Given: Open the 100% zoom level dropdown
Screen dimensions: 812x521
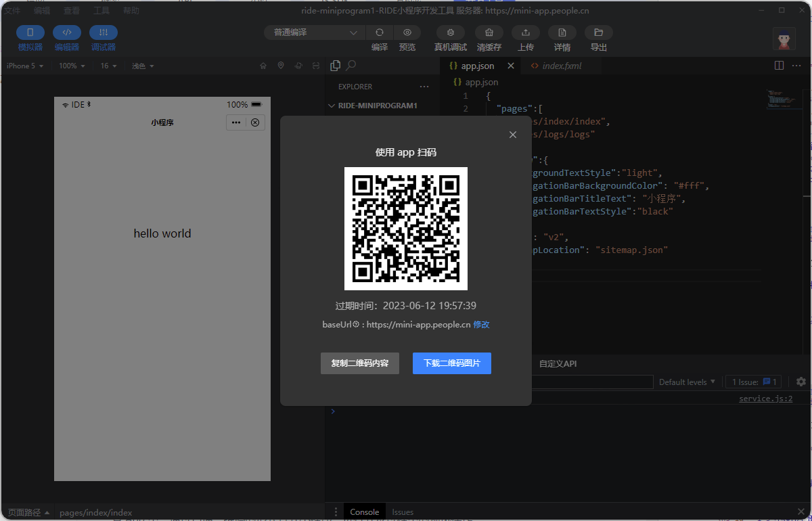Looking at the screenshot, I should [x=72, y=66].
